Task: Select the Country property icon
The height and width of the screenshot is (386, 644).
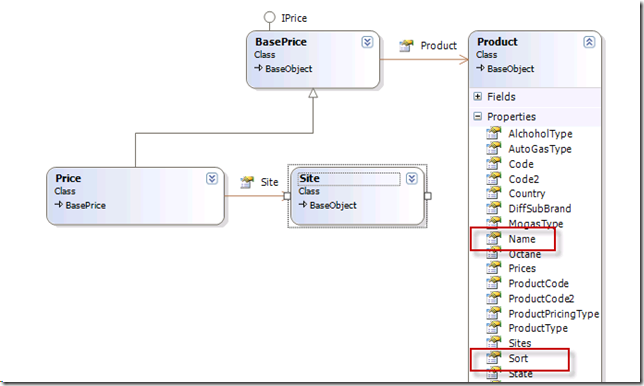Action: [x=494, y=193]
